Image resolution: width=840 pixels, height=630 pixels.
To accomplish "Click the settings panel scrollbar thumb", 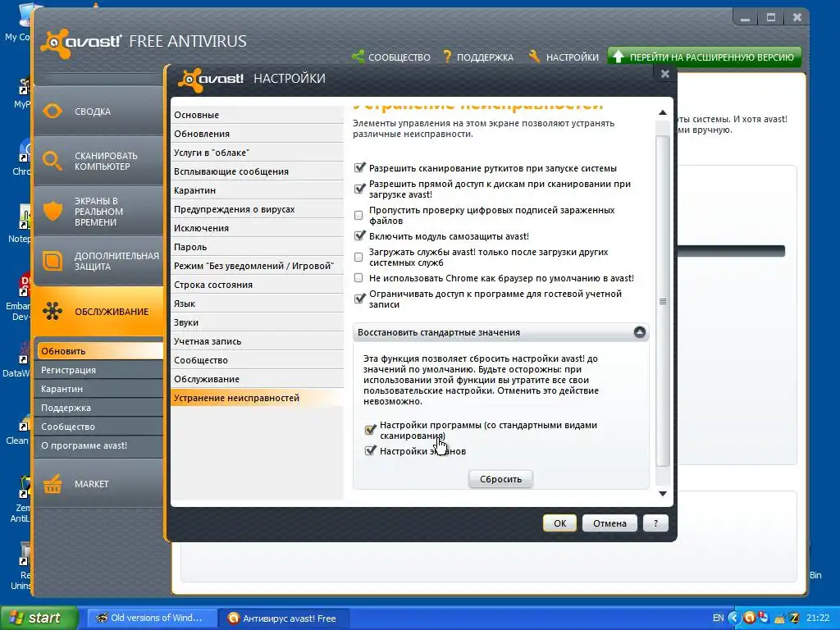I will click(663, 301).
